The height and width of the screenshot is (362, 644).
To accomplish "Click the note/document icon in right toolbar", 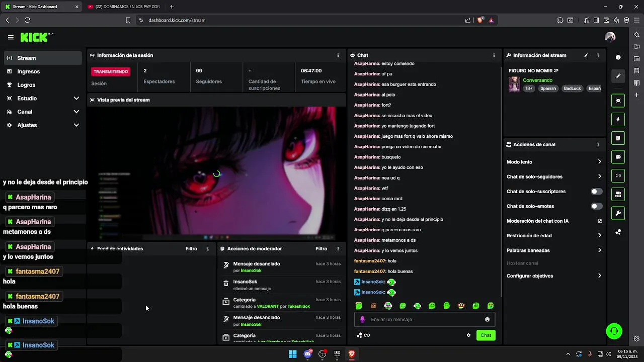I will click(x=618, y=138).
